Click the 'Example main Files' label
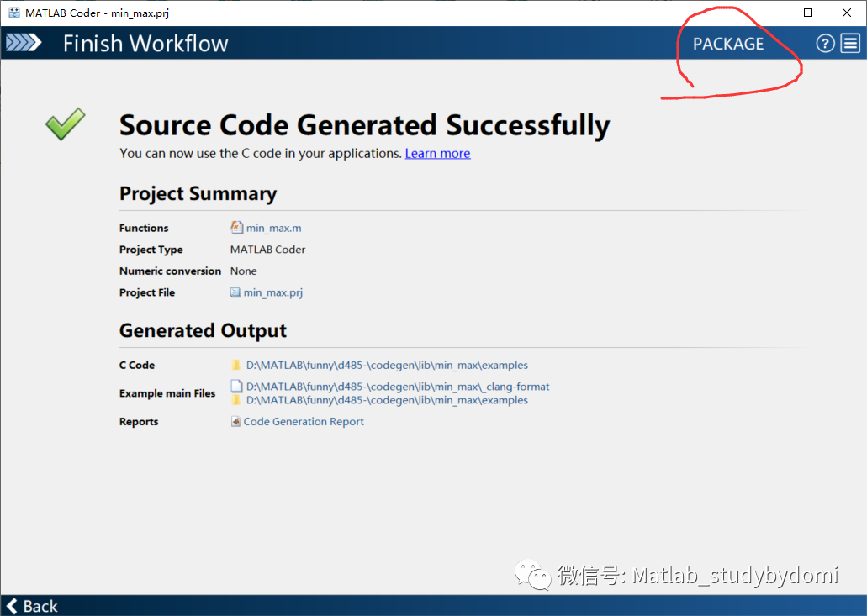 pyautogui.click(x=167, y=392)
